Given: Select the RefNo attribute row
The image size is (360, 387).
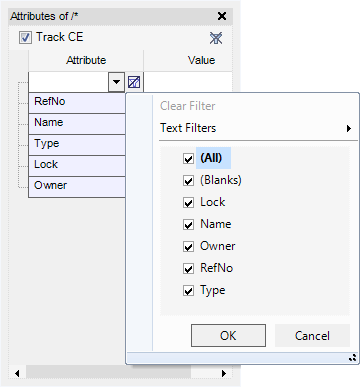Looking at the screenshot, I should click(x=77, y=103).
